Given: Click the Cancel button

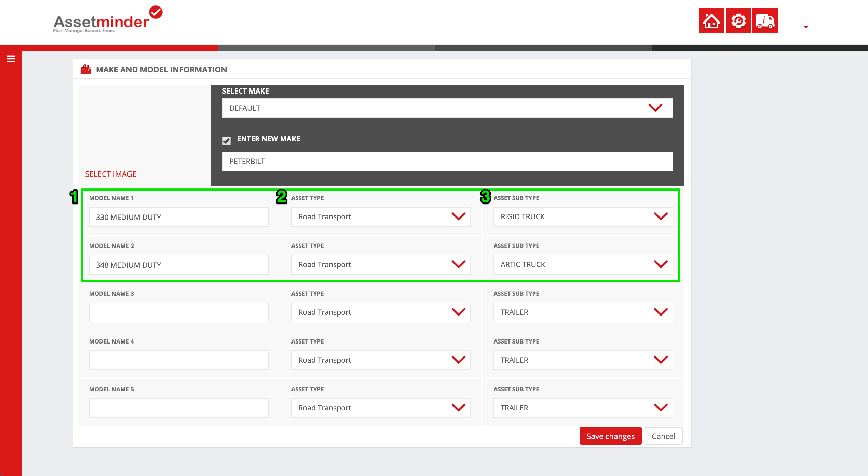Looking at the screenshot, I should pyautogui.click(x=663, y=436).
